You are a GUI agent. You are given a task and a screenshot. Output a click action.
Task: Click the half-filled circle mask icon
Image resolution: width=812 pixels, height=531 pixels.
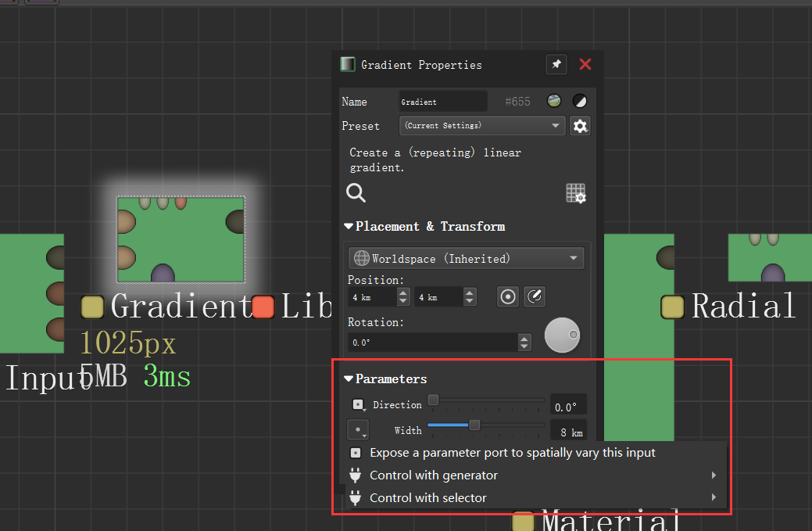click(x=579, y=101)
